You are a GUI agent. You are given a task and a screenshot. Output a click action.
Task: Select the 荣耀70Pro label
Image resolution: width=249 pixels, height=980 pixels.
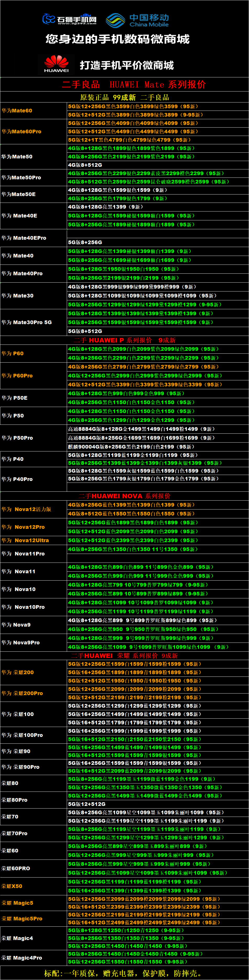pos(14,834)
